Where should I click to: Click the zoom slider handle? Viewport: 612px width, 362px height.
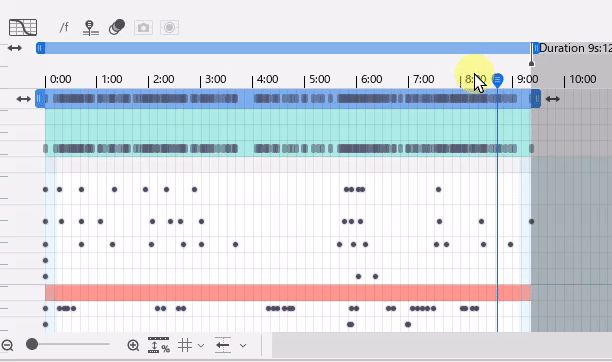point(32,344)
